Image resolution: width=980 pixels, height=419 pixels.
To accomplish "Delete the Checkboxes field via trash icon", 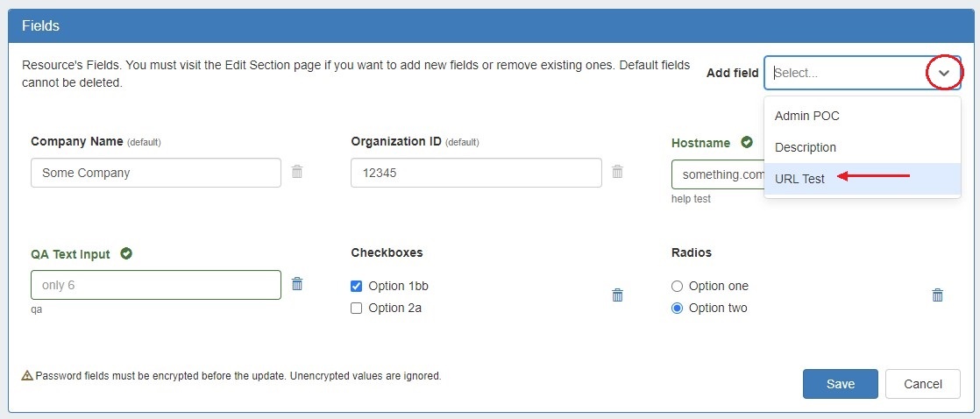I will point(617,295).
